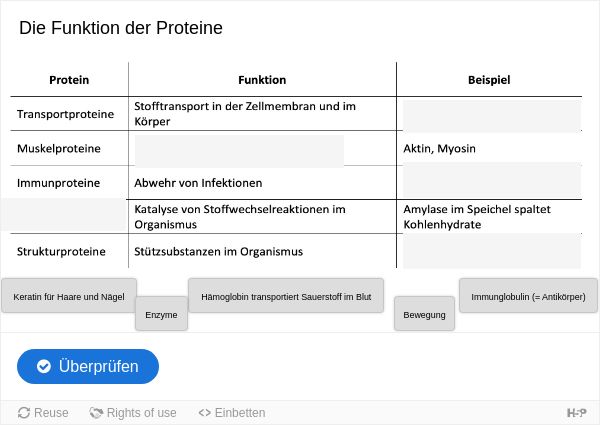Click the Reuse circular arrows icon

[x=24, y=413]
